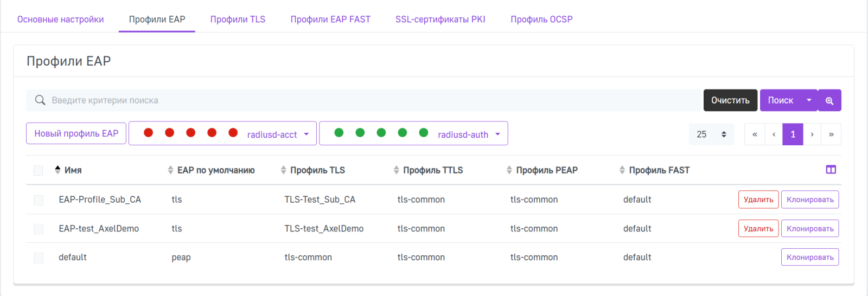
Task: Toggle the select-all header checkbox
Action: [x=39, y=171]
